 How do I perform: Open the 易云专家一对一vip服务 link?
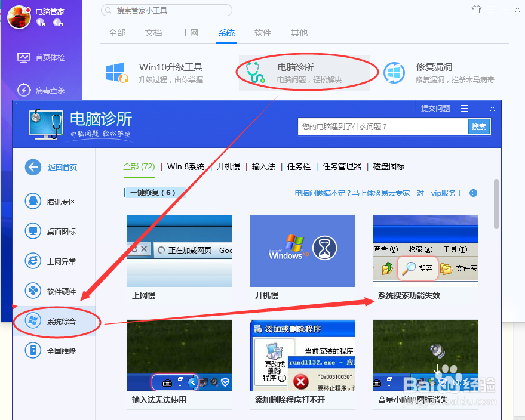378,193
